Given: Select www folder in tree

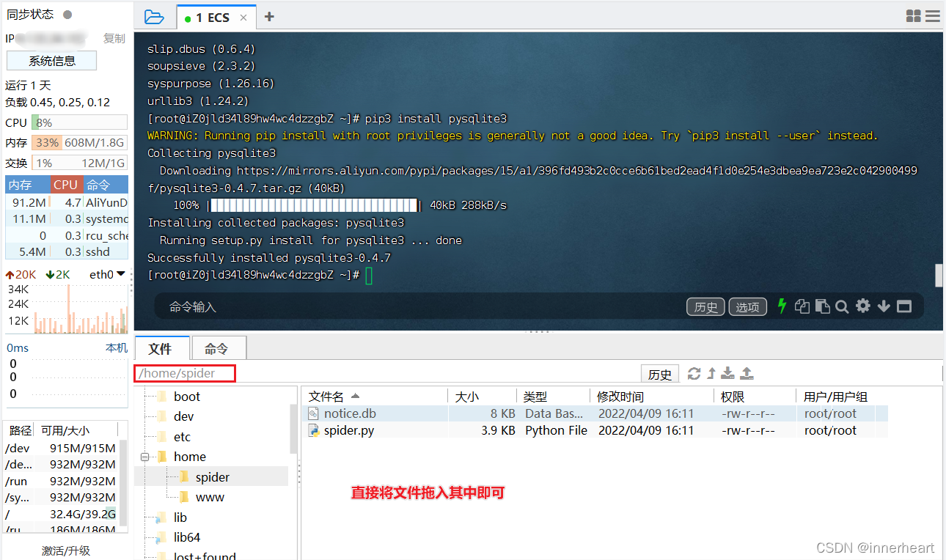Looking at the screenshot, I should coord(210,497).
